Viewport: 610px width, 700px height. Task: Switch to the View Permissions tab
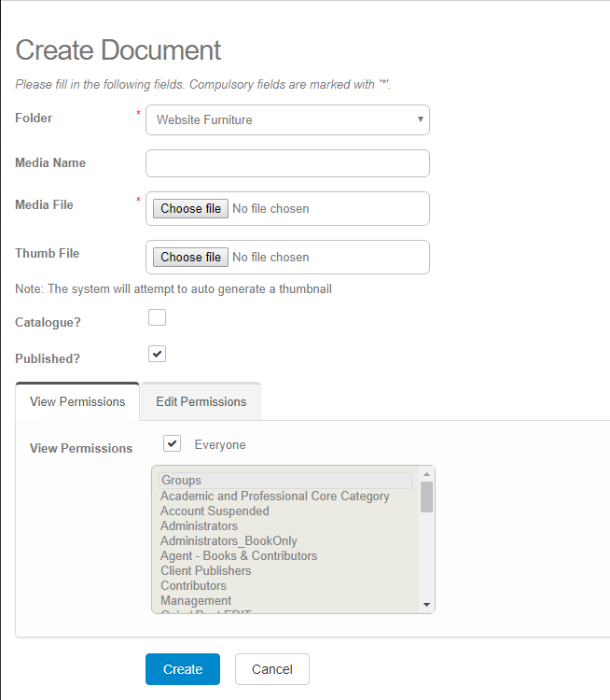(x=77, y=401)
